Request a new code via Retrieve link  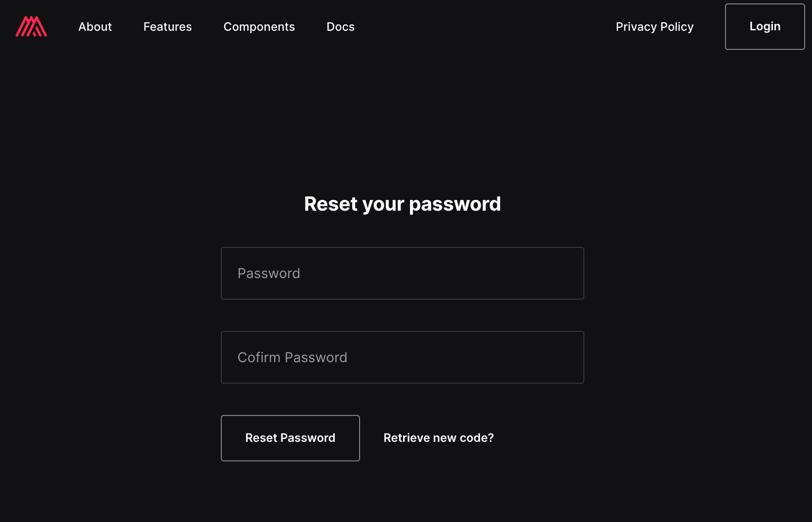[x=438, y=438]
